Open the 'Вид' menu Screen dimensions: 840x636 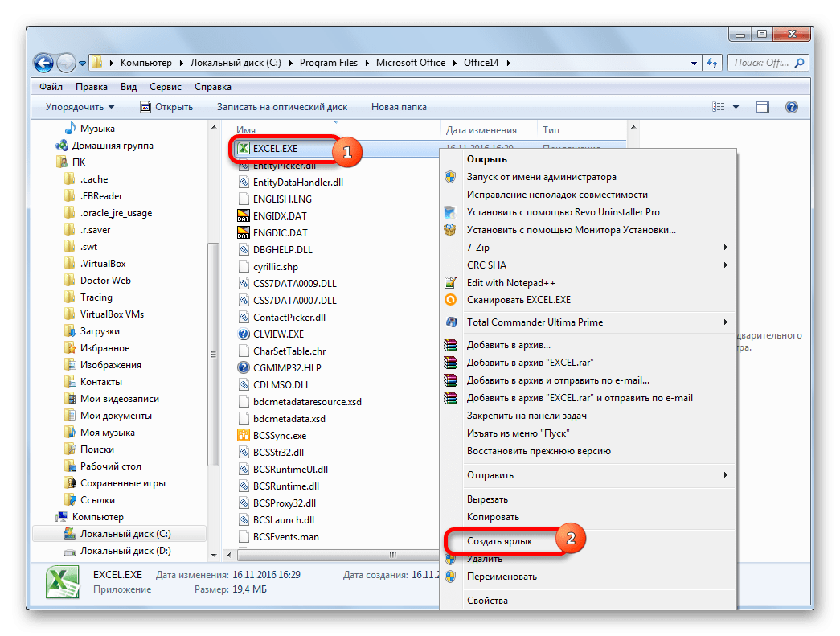tap(129, 86)
